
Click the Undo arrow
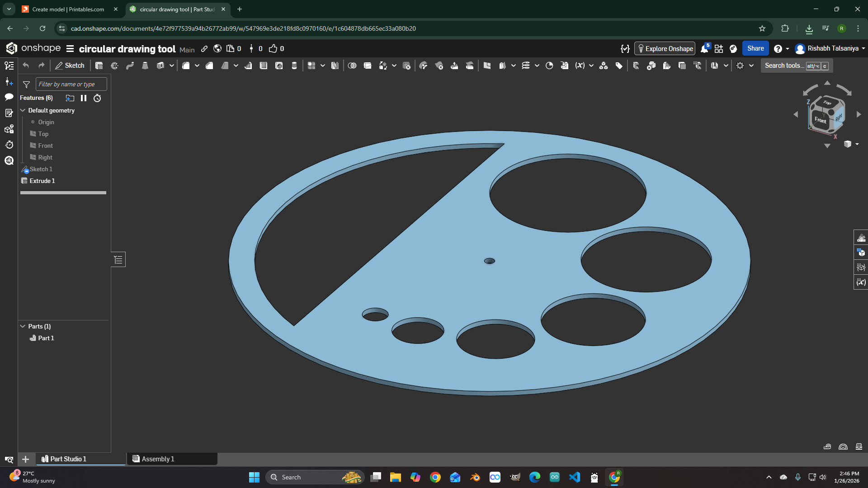pos(26,66)
